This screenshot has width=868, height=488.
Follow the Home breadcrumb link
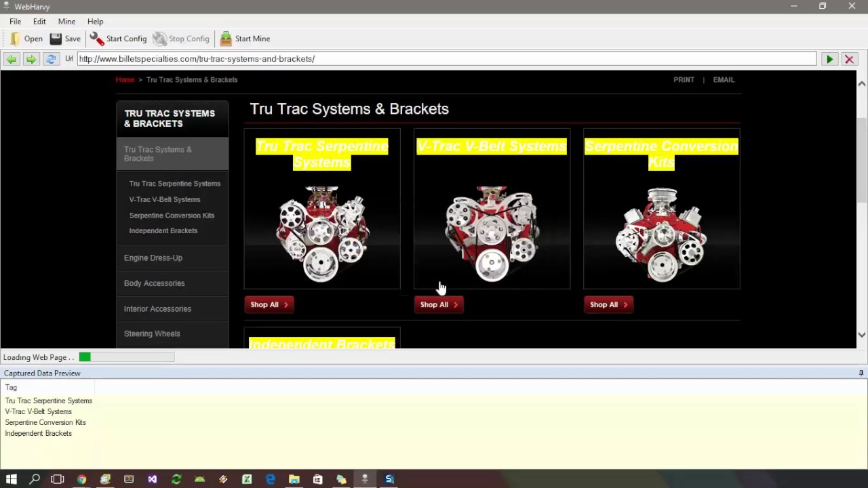tap(125, 80)
